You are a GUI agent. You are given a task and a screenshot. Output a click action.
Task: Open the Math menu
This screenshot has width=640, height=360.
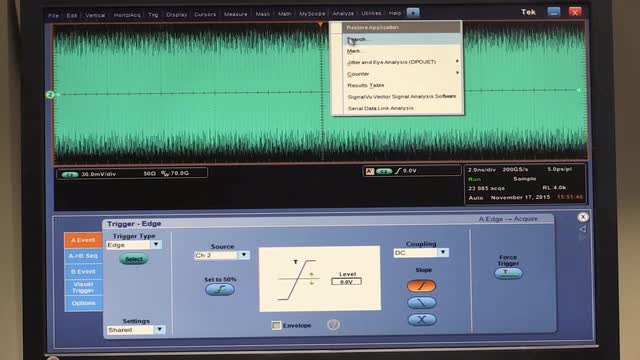(284, 14)
